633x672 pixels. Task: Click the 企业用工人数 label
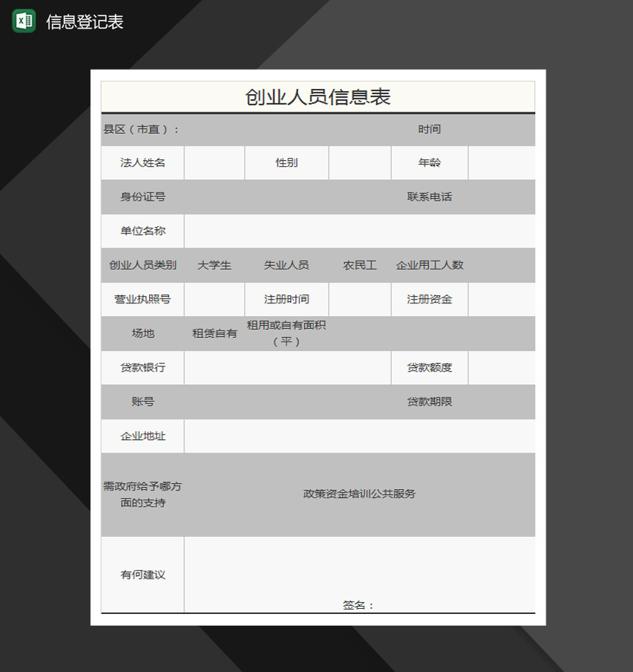[x=430, y=265]
